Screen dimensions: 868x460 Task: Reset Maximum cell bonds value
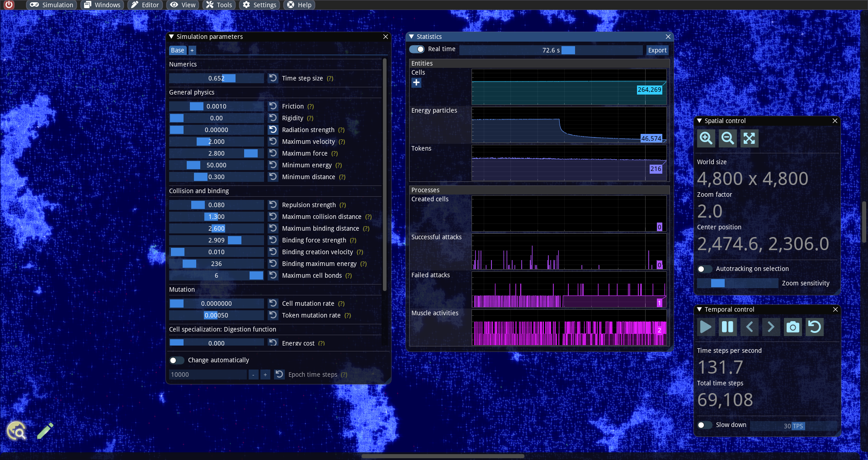click(x=273, y=275)
